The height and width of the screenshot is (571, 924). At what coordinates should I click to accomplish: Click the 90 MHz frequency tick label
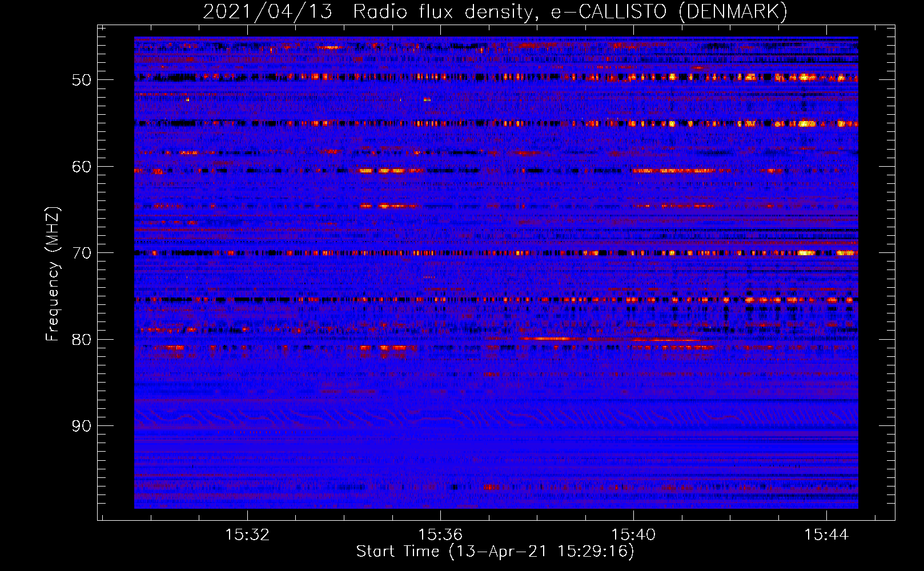tap(82, 426)
